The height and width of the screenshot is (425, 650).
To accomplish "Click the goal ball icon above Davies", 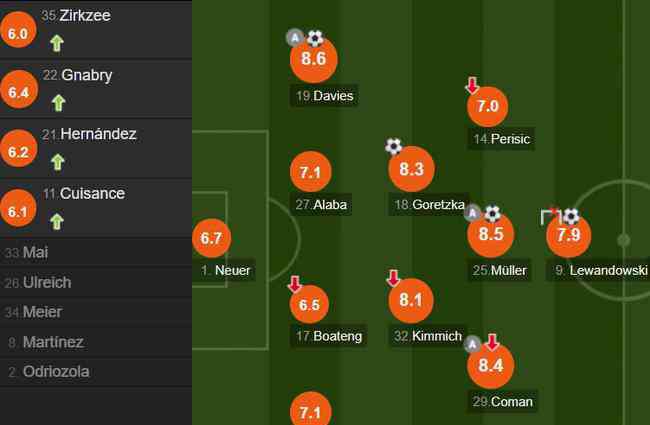I will (315, 38).
